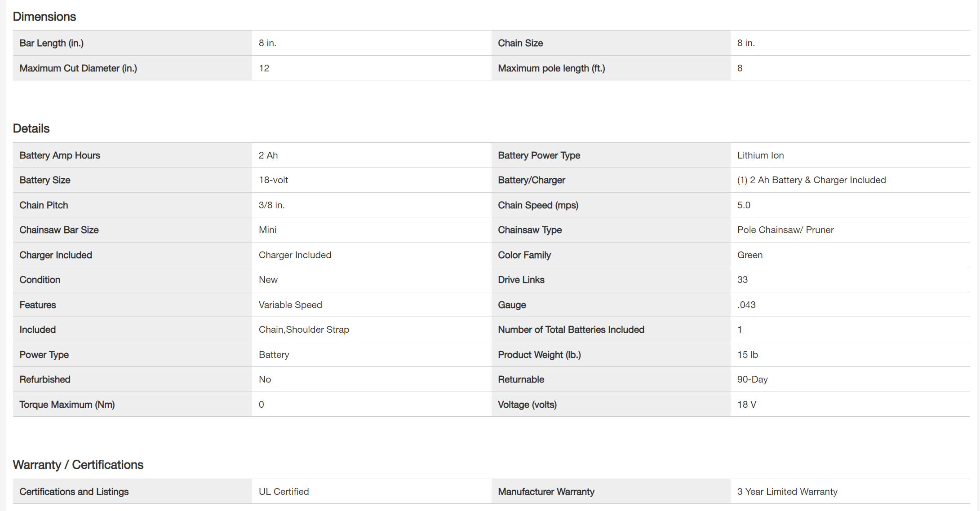This screenshot has width=980, height=511.
Task: Click the Battery Amp Hours label
Action: (60, 155)
